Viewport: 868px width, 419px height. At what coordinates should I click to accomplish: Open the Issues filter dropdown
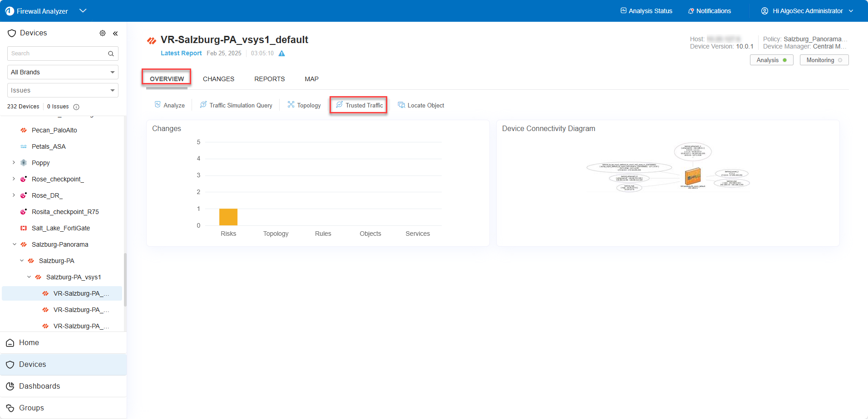click(63, 90)
